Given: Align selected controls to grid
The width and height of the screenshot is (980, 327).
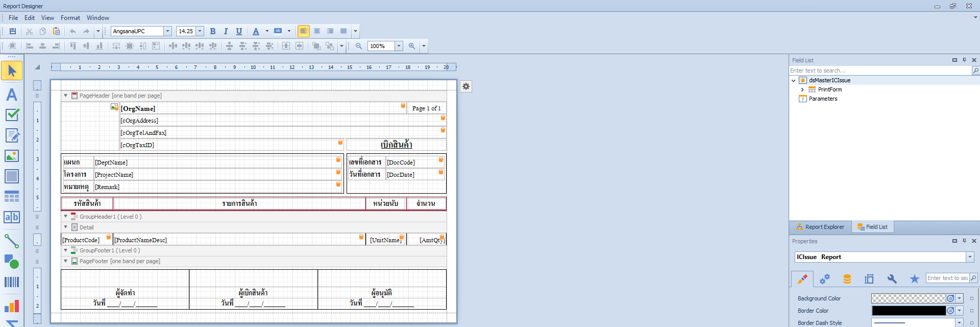Looking at the screenshot, I should (13, 46).
